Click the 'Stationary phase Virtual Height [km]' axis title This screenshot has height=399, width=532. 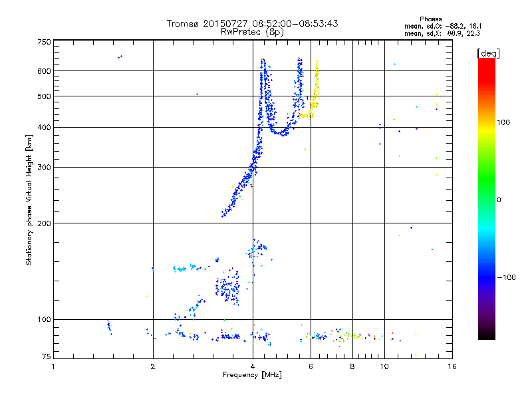[x=29, y=199]
